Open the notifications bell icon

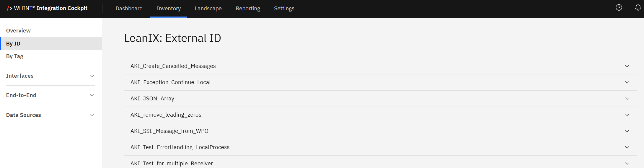[x=638, y=8]
